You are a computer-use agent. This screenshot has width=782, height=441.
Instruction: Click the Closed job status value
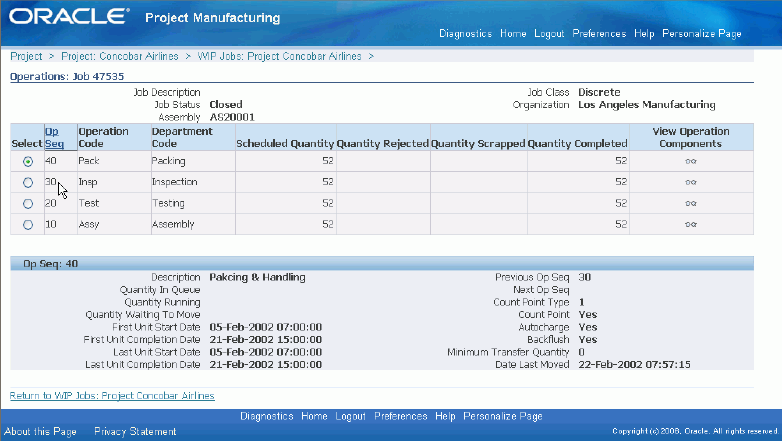[x=226, y=105]
